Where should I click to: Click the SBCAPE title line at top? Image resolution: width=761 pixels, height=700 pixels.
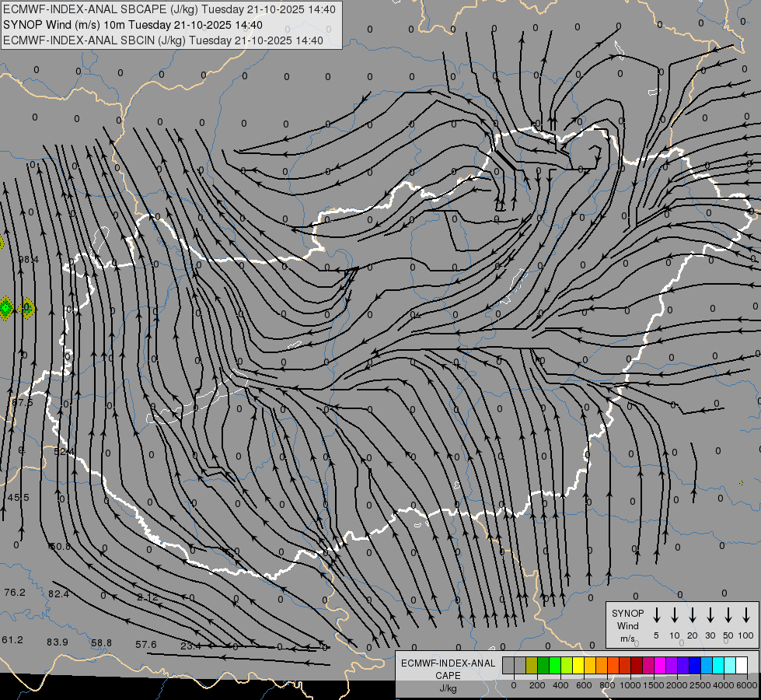coord(169,9)
